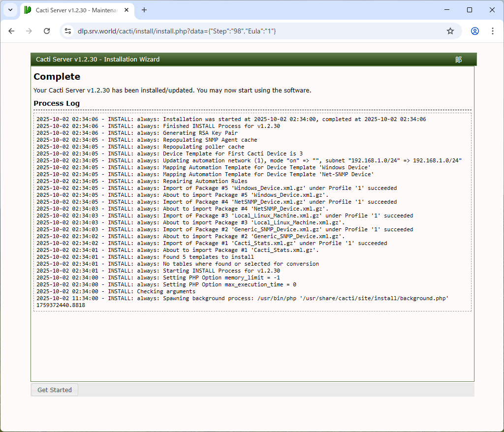Expand the tab search dropdown

tap(10, 10)
